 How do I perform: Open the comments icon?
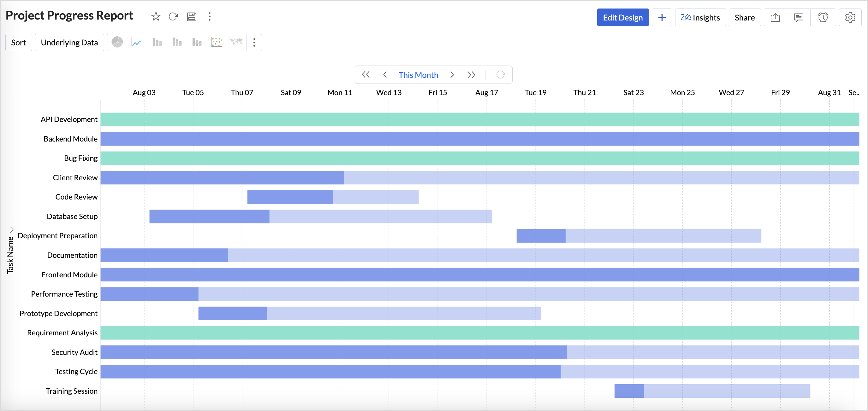pos(798,18)
